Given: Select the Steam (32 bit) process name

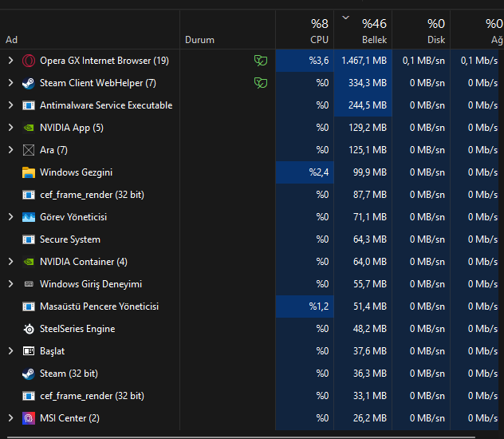Looking at the screenshot, I should pos(69,374).
